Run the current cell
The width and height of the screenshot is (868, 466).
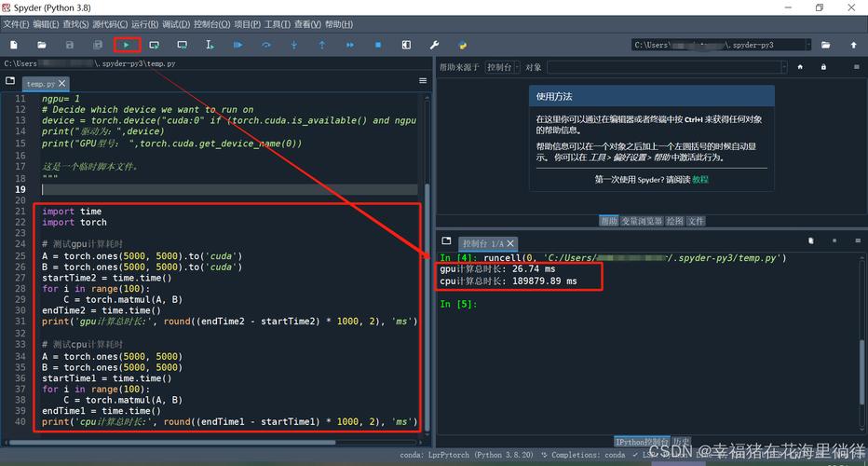pyautogui.click(x=155, y=45)
